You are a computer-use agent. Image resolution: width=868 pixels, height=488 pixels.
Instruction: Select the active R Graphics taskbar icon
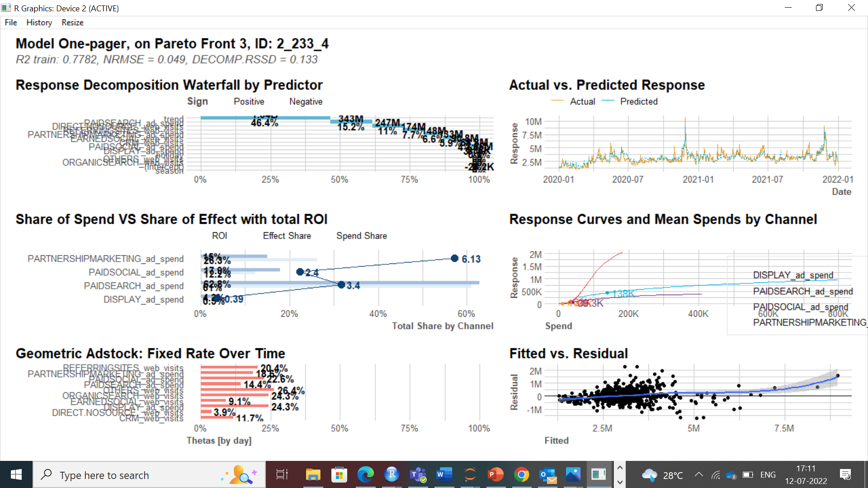pos(599,474)
